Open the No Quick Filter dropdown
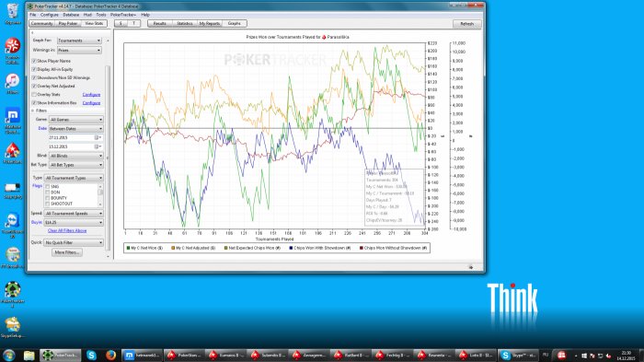 pos(74,242)
